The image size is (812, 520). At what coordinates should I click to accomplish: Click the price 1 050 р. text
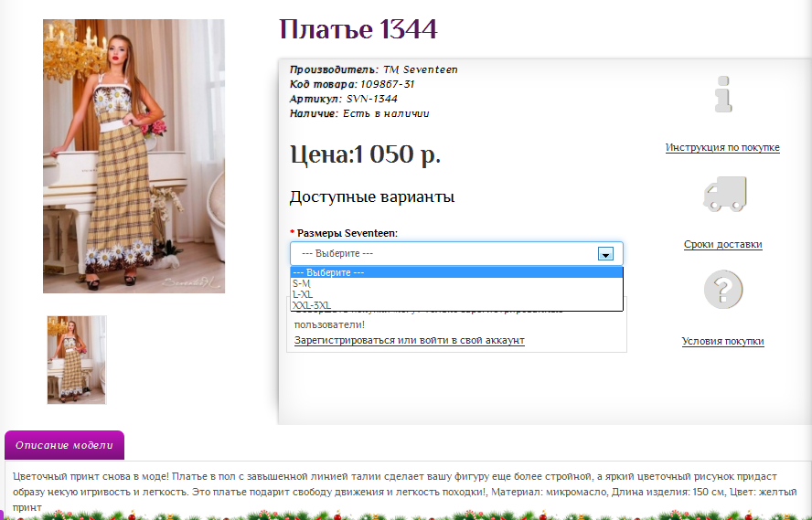tap(365, 154)
